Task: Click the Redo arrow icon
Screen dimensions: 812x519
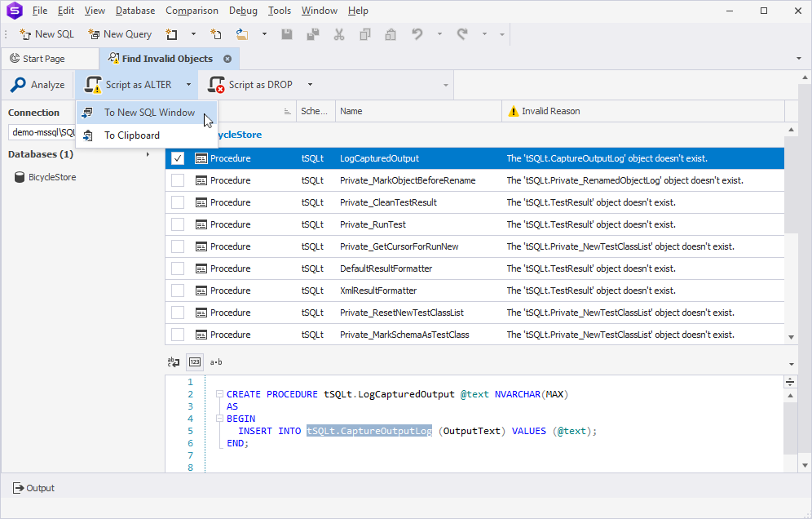Action: point(462,34)
